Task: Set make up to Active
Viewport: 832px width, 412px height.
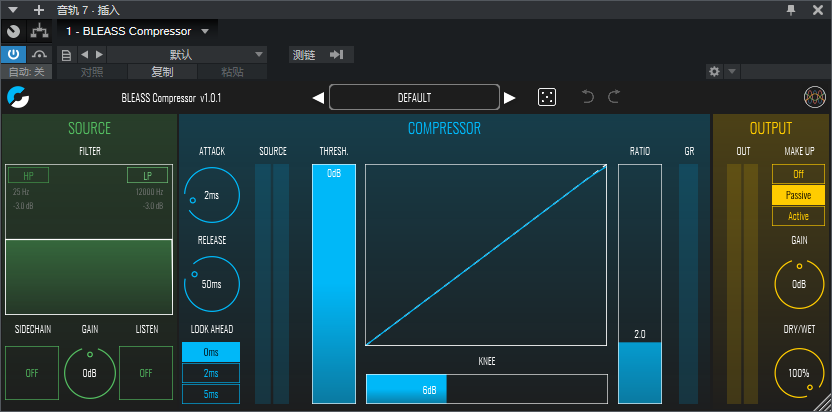Action: point(798,216)
